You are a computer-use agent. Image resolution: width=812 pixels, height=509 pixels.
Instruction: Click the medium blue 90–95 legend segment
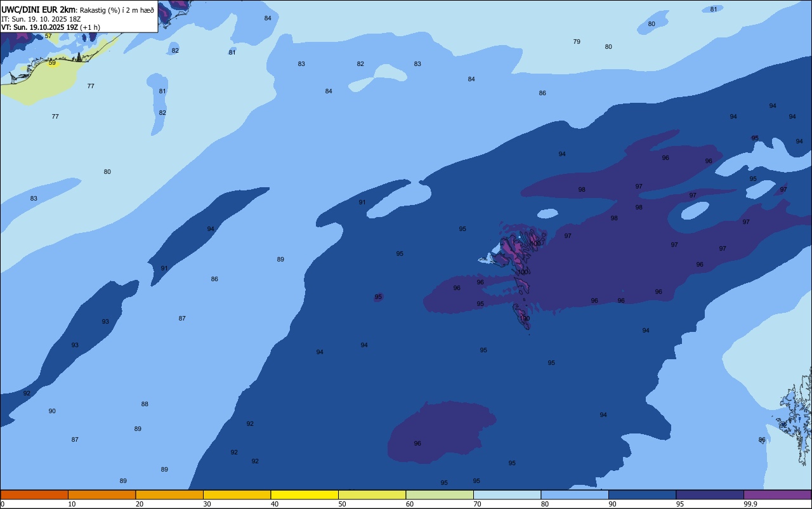point(642,494)
